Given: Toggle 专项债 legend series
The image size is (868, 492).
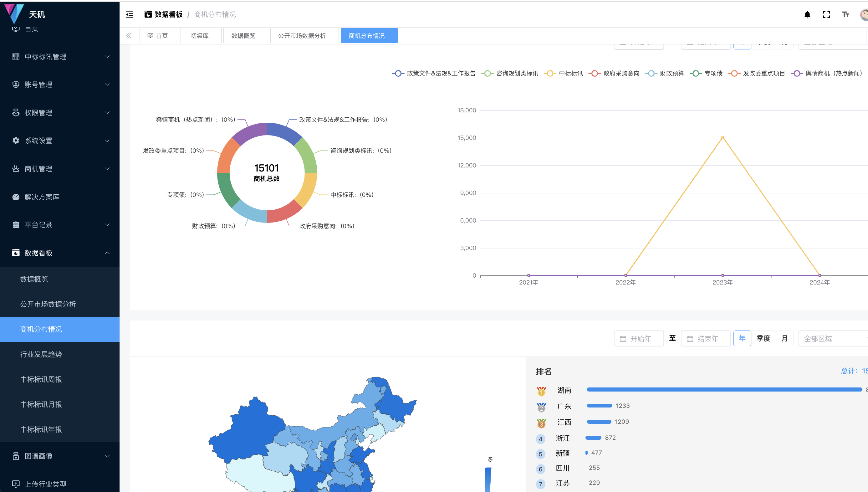Looking at the screenshot, I should [x=706, y=73].
